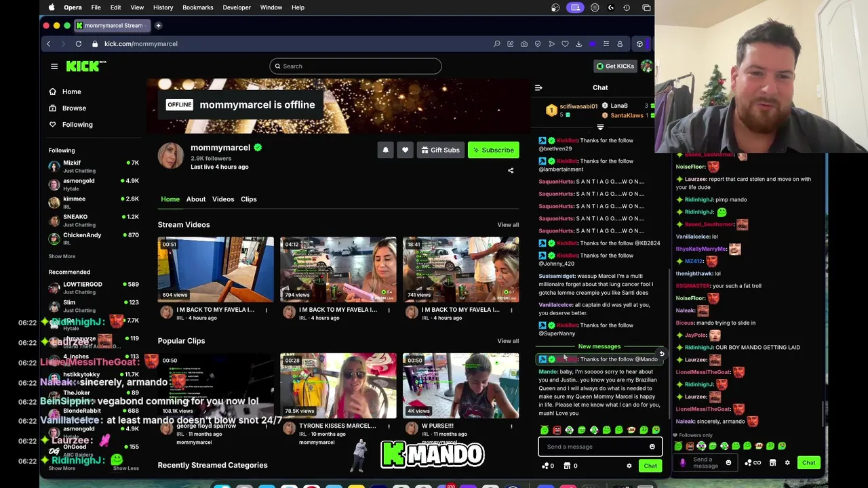The width and height of the screenshot is (868, 488).
Task: Open the History menu in menu bar
Action: [163, 7]
